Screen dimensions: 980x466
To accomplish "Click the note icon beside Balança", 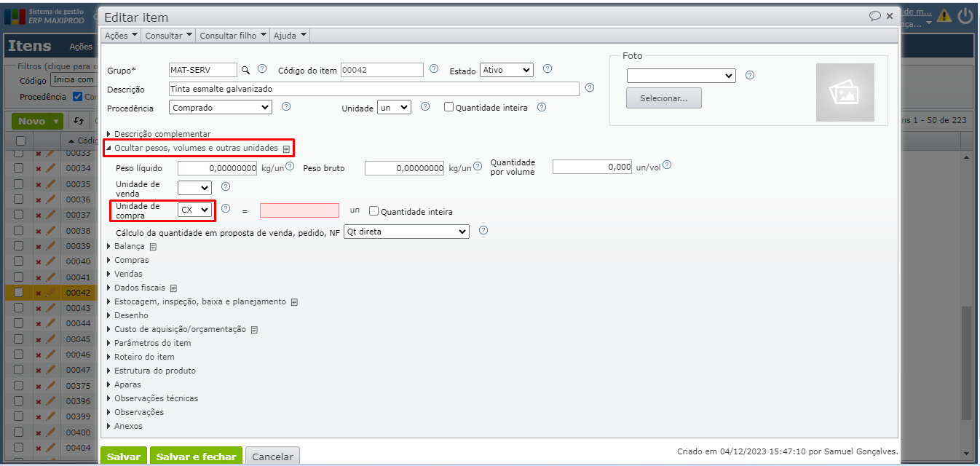I will (153, 247).
